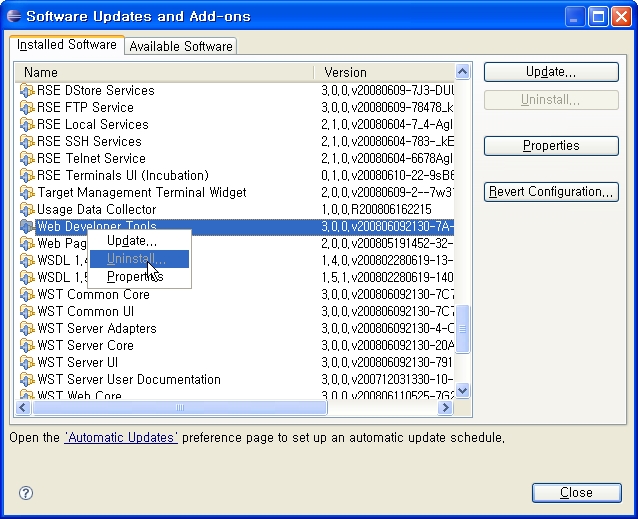The height and width of the screenshot is (519, 638).
Task: Click the RSE Telnet Service feature icon
Action: (27, 159)
